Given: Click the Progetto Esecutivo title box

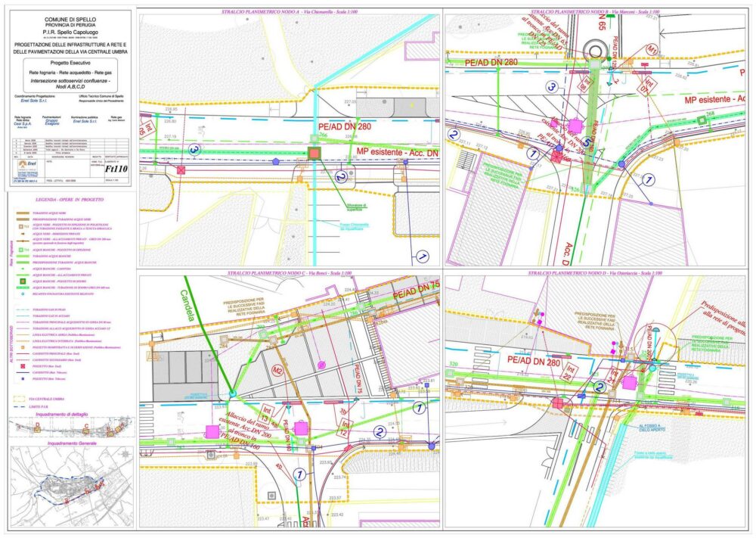Looking at the screenshot, I should click(70, 62).
